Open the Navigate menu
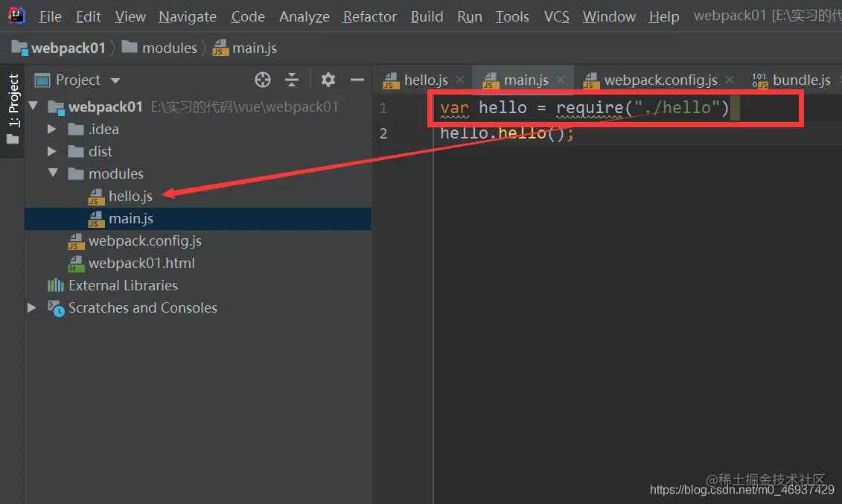This screenshot has height=504, width=842. click(188, 16)
